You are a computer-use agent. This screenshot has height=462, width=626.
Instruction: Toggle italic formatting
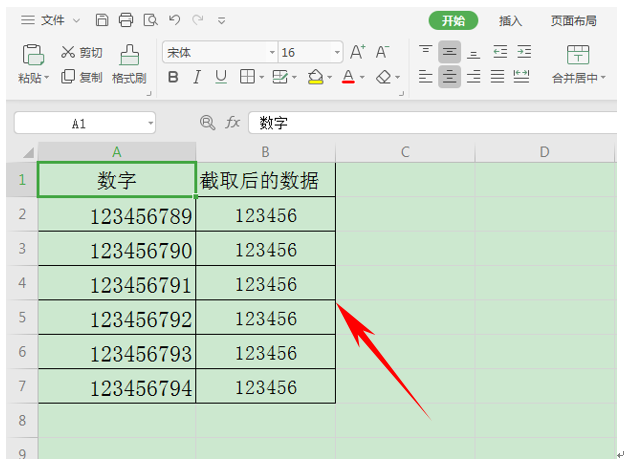196,77
